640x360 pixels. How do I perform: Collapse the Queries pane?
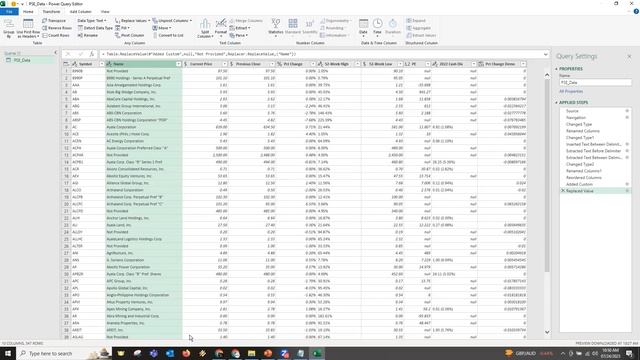pos(56,53)
